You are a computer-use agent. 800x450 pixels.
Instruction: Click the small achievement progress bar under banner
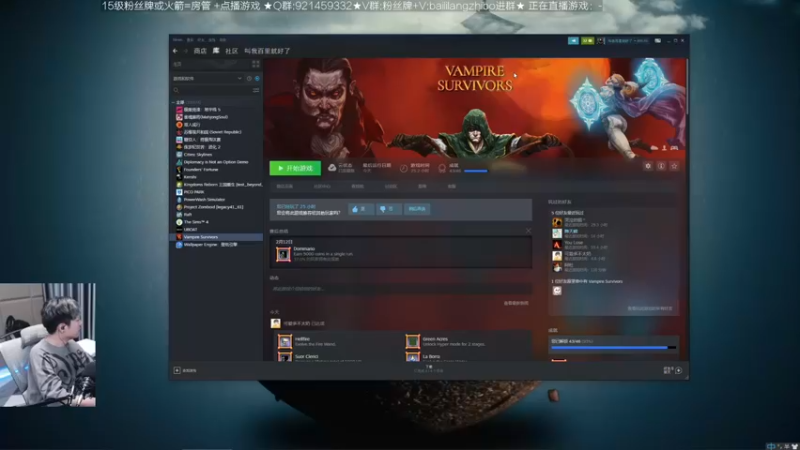pyautogui.click(x=476, y=171)
